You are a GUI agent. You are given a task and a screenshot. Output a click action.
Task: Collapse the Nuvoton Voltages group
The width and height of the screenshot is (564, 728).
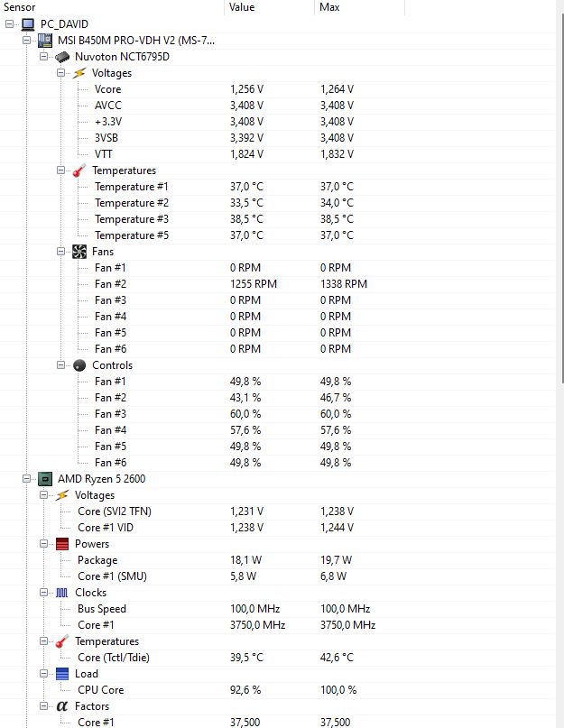[60, 73]
